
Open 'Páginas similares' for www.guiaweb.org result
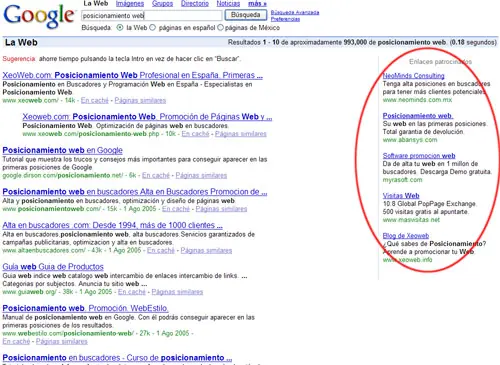177,292
